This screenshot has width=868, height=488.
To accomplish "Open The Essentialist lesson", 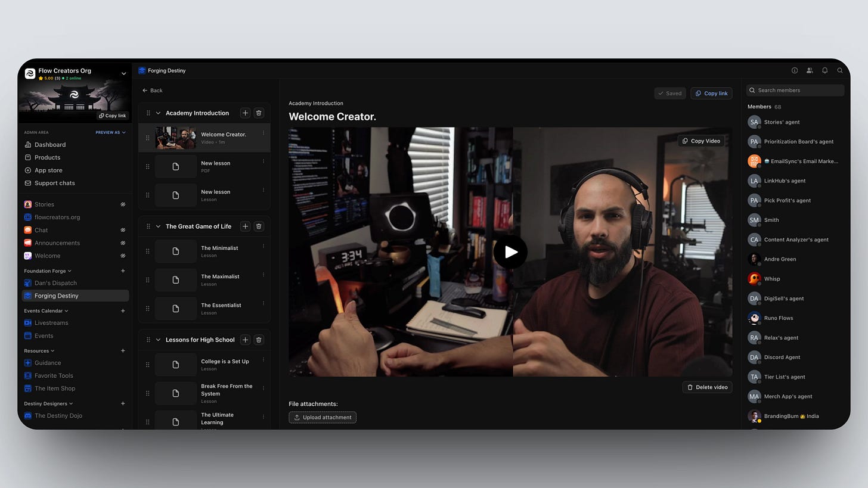I will pos(204,309).
